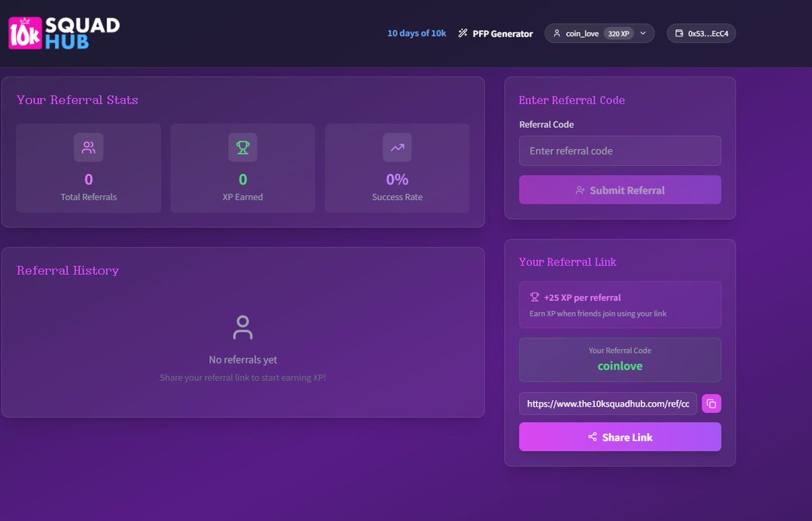Click the +25 XP per referral text
The image size is (812, 521).
pos(583,298)
